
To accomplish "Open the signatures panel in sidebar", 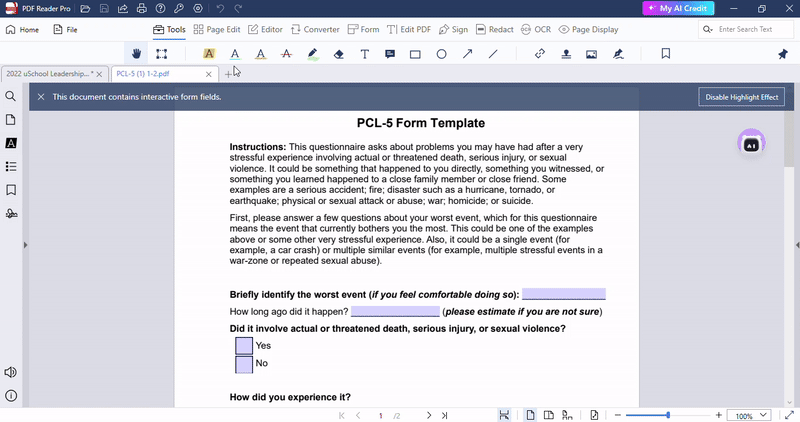I will tap(11, 213).
